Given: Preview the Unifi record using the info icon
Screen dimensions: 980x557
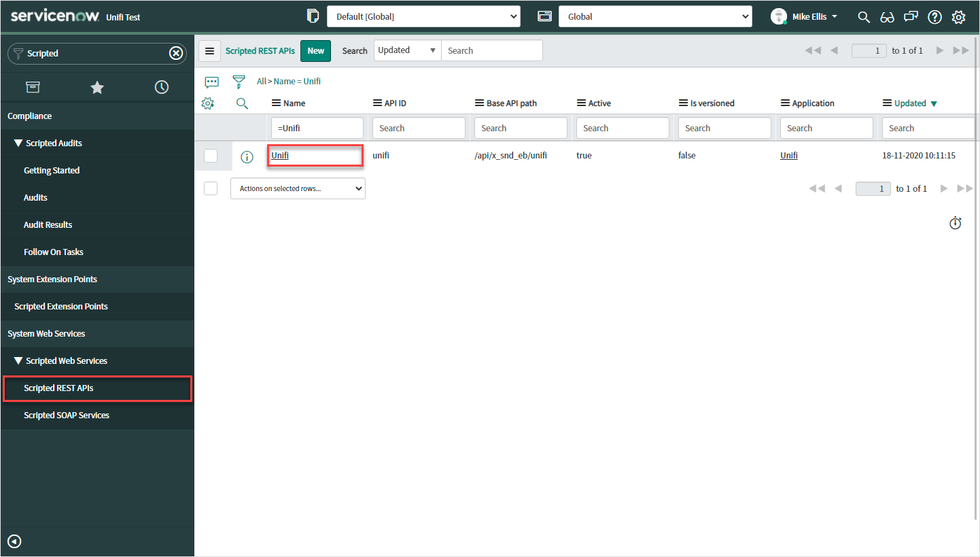Looking at the screenshot, I should pyautogui.click(x=247, y=156).
